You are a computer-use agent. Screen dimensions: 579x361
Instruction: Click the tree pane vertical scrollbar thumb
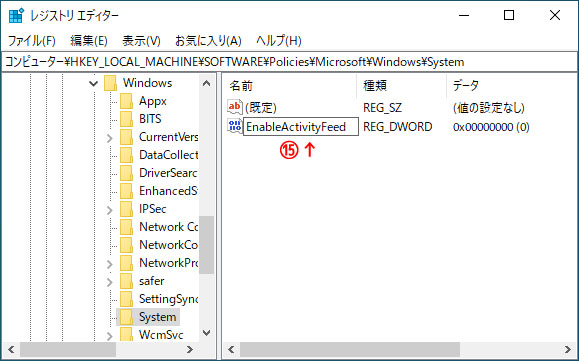(207, 245)
